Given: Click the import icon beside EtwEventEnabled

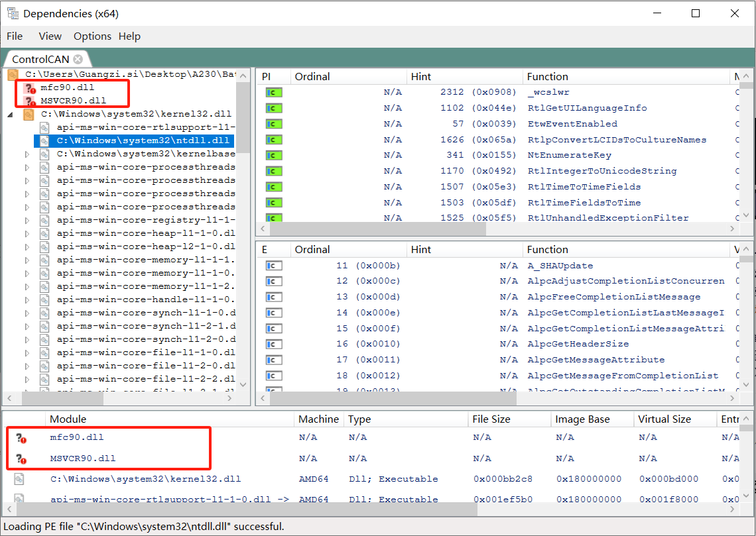Looking at the screenshot, I should [x=274, y=123].
